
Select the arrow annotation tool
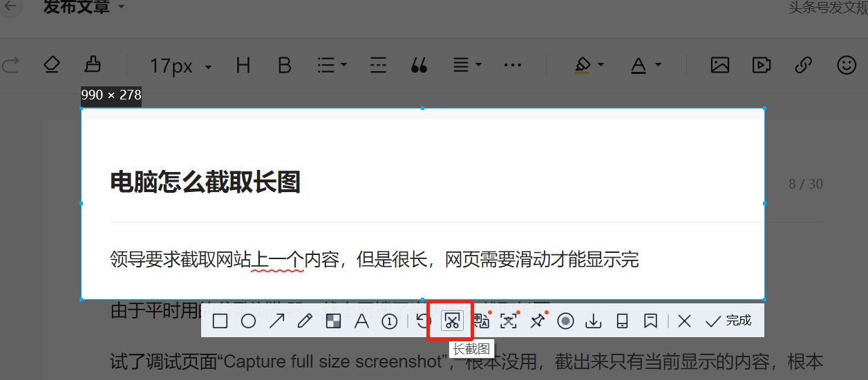[x=277, y=321]
